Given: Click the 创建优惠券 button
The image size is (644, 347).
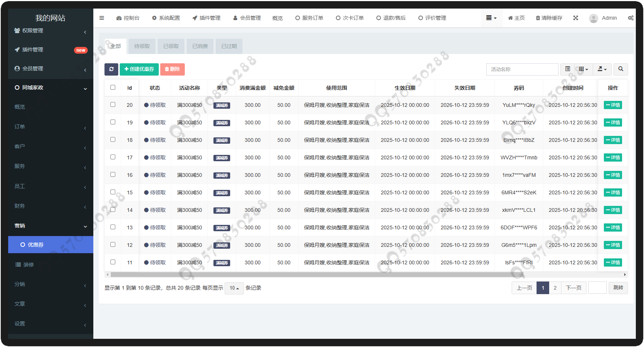Looking at the screenshot, I should (x=139, y=69).
